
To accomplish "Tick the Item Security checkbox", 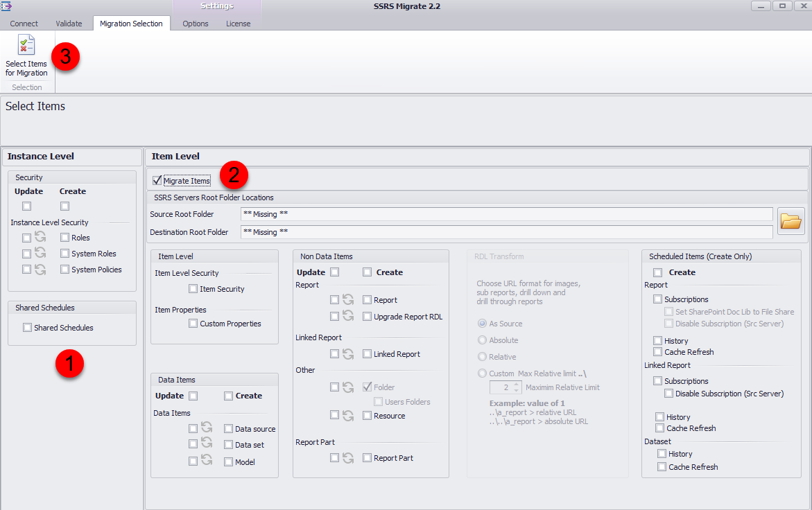I will click(x=193, y=289).
